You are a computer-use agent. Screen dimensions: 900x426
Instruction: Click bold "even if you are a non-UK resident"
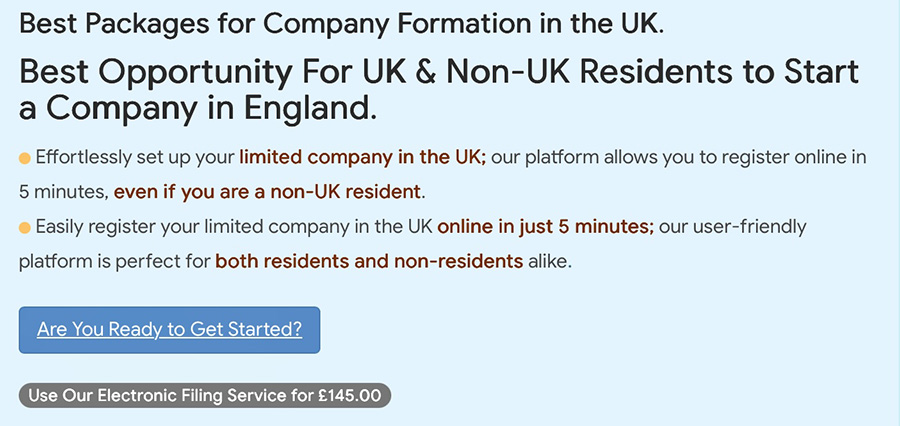pyautogui.click(x=269, y=191)
